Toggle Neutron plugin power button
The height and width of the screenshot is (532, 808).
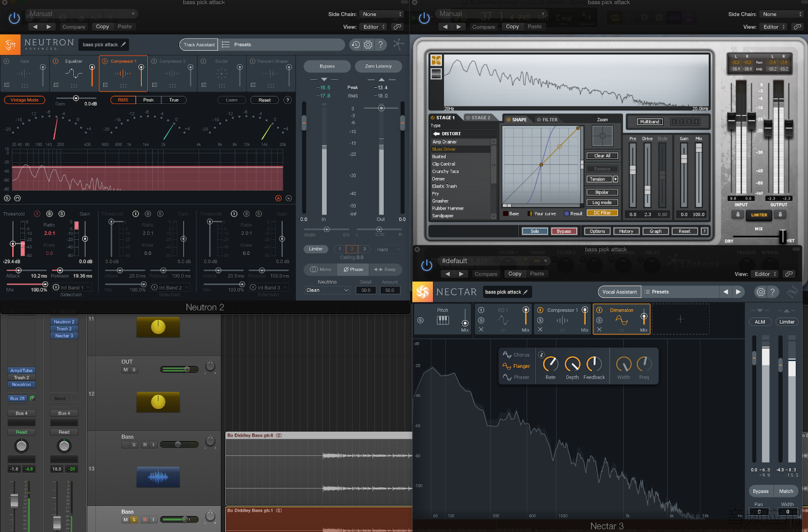point(14,18)
